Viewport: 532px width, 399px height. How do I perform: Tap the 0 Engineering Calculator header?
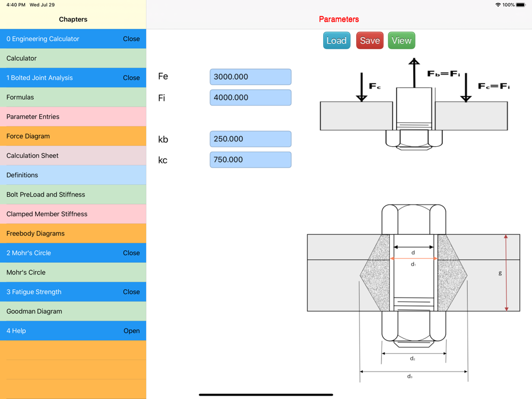[x=73, y=39]
